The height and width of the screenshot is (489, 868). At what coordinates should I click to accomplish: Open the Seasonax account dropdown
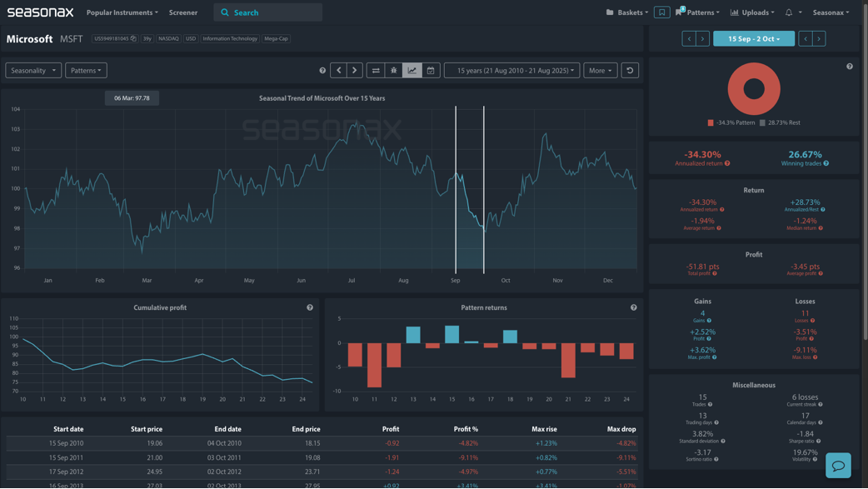[x=831, y=12]
